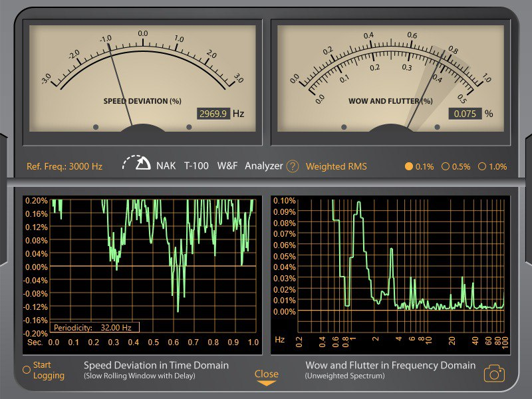532x399 pixels.
Task: Click the 2969.9 Hz frequency readout
Action: (213, 114)
